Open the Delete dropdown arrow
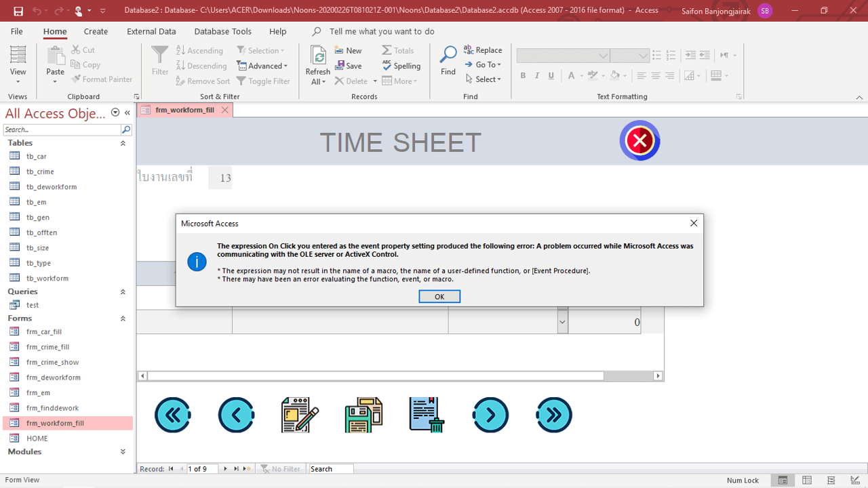868x488 pixels. point(375,81)
